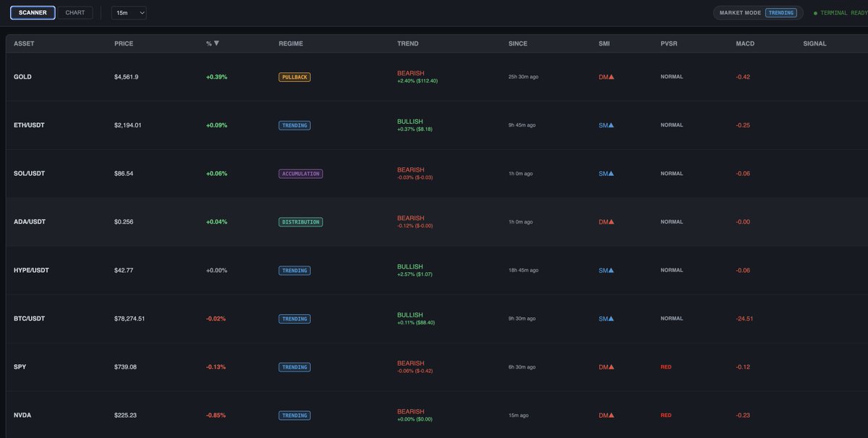Click the MACD value -0.23
Image resolution: width=868 pixels, height=438 pixels.
tap(743, 416)
